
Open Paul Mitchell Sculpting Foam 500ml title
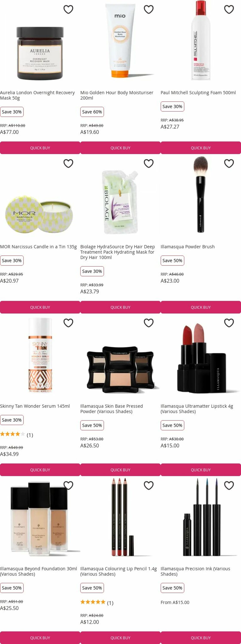point(198,93)
